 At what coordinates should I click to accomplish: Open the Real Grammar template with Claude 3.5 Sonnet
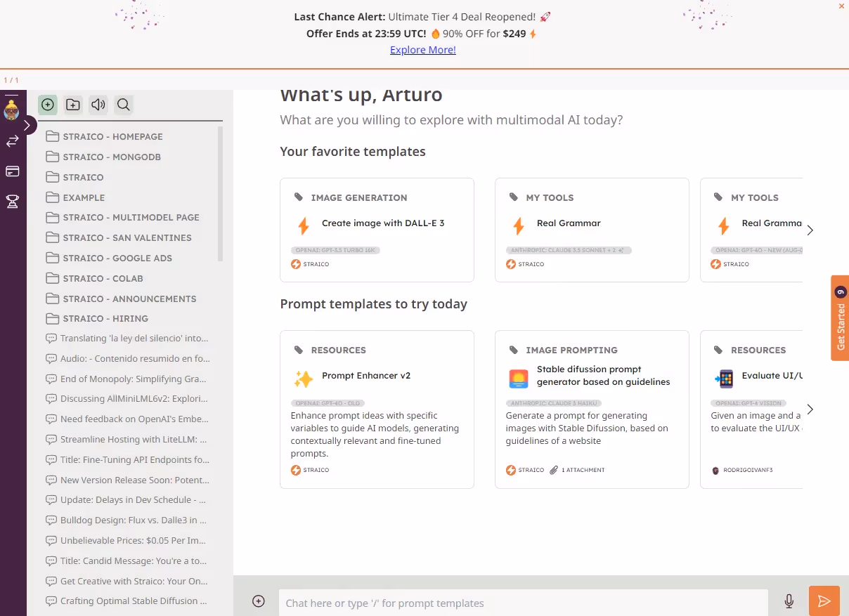(592, 230)
